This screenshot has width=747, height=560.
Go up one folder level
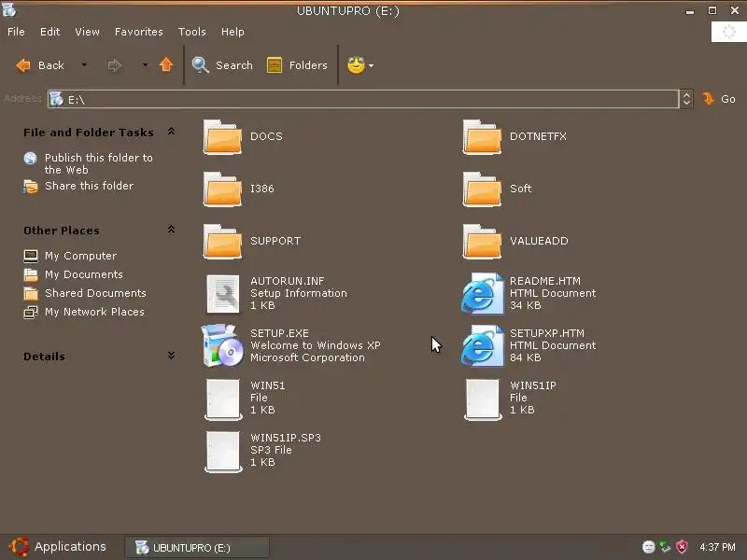pos(166,64)
